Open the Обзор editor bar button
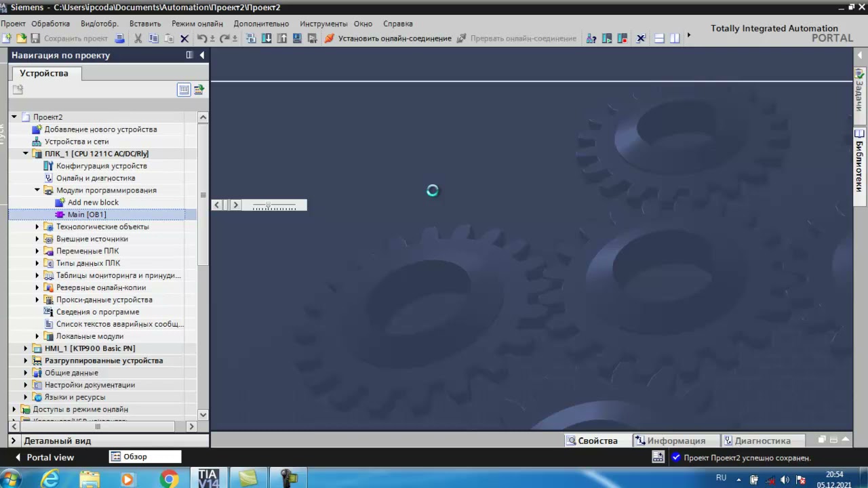Viewport: 868px width, 488px height. pyautogui.click(x=145, y=457)
